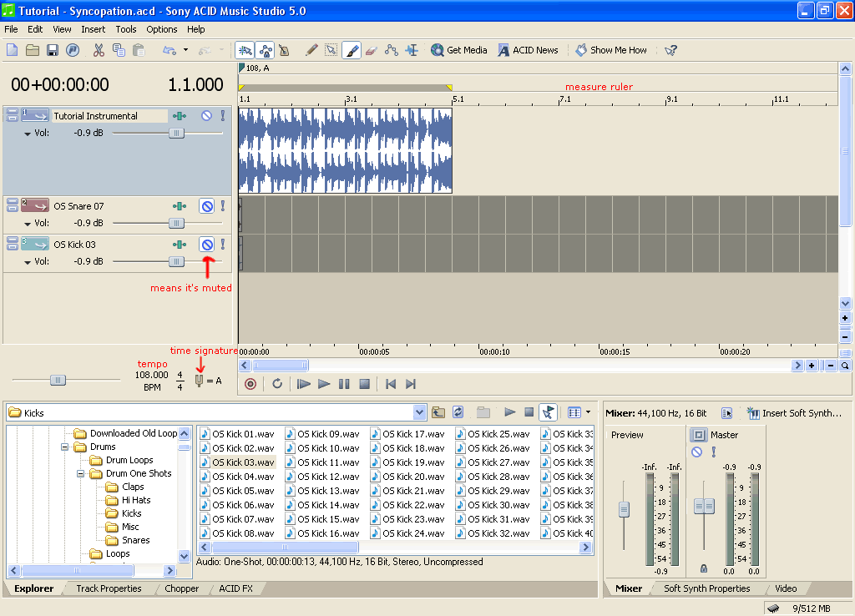Open Track FX for OS Snare 07 track

pos(180,206)
